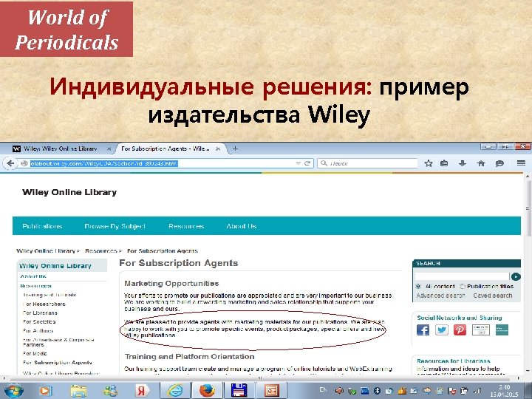Open the Resources navigation menu

[186, 226]
